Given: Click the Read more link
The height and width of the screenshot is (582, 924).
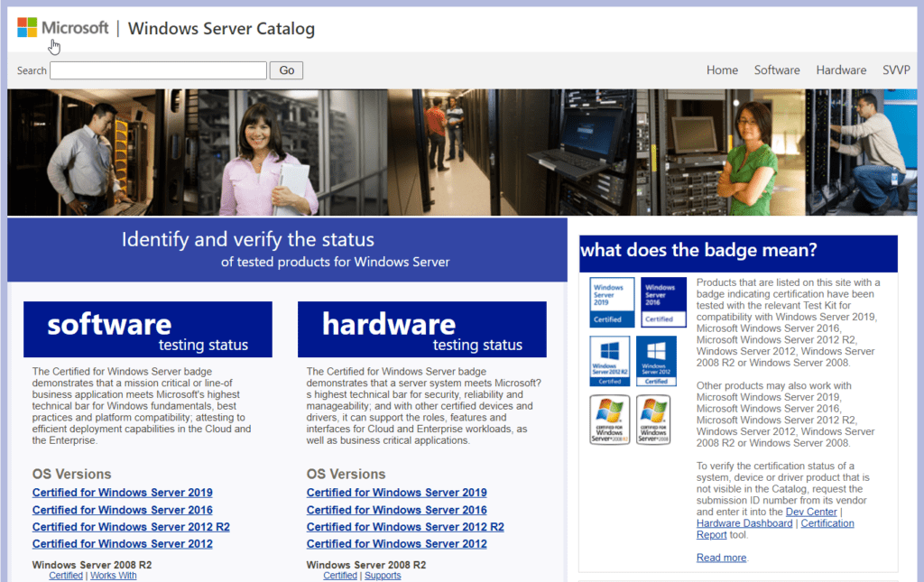Looking at the screenshot, I should click(x=721, y=558).
